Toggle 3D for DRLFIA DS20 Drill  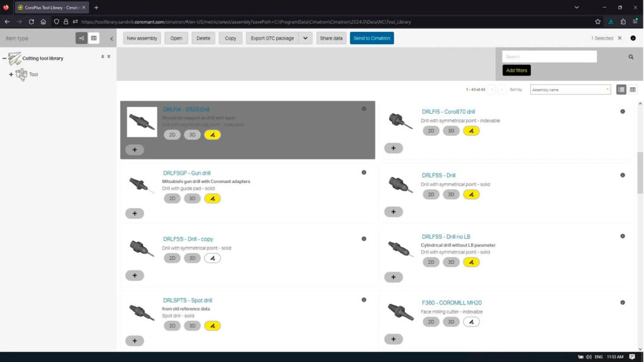click(192, 134)
